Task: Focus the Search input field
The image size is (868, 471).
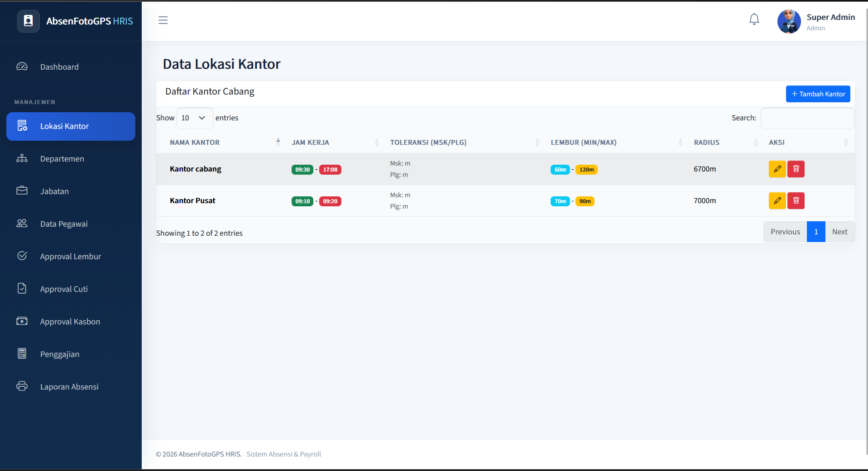Action: (x=807, y=118)
